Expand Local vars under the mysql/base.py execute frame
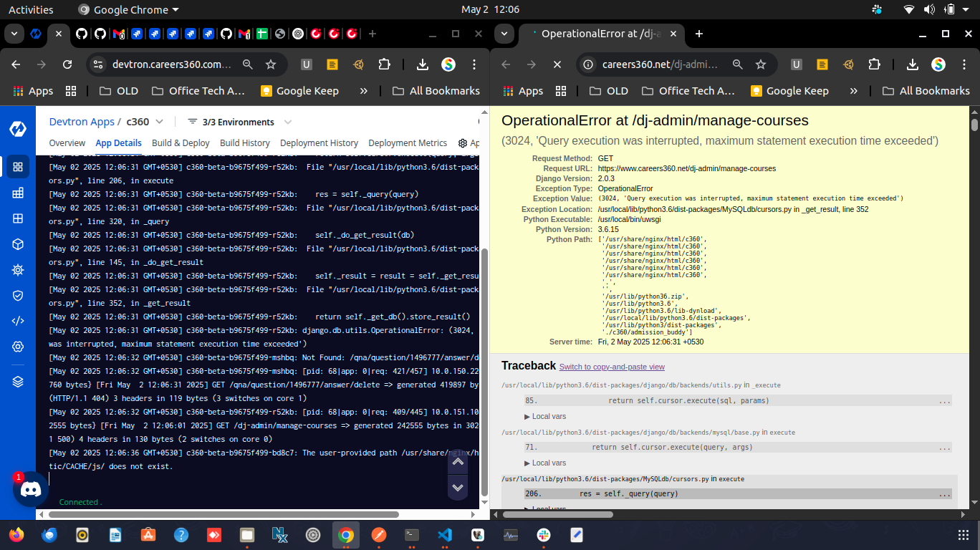980x550 pixels. point(545,463)
